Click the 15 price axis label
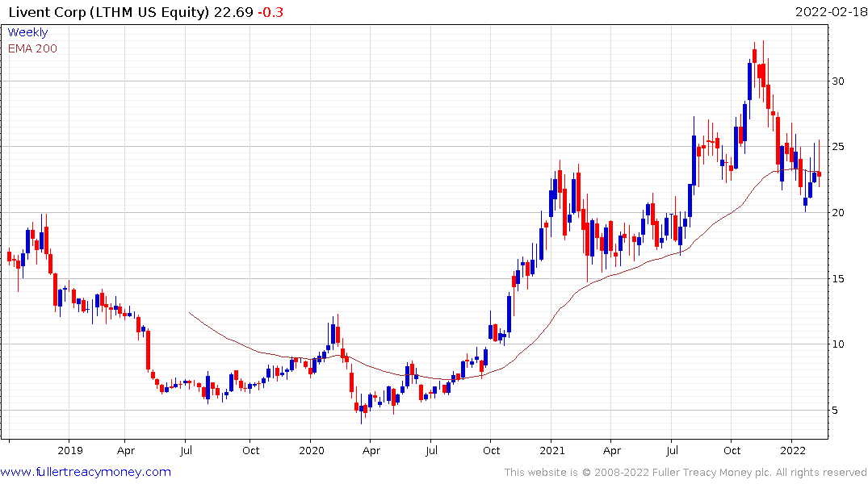Image resolution: width=868 pixels, height=484 pixels. point(838,279)
